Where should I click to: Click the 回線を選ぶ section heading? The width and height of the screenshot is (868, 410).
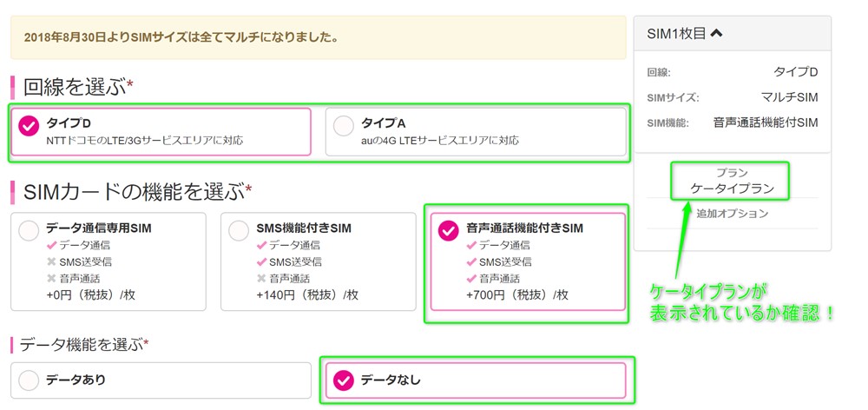coord(75,86)
